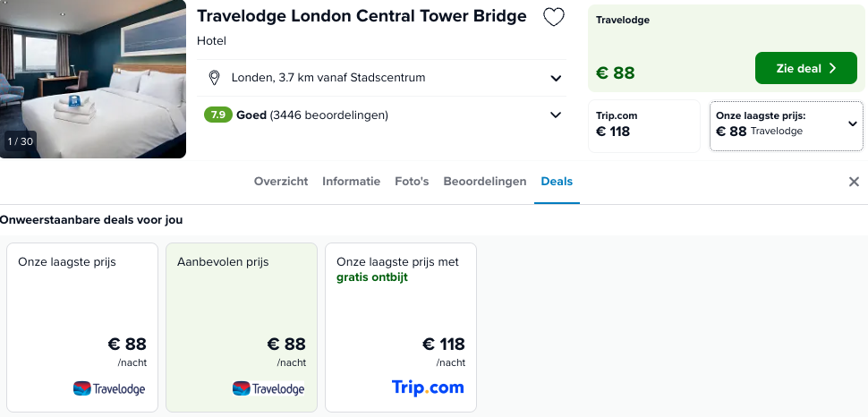Click the arrow inside Zie deal button
The width and height of the screenshot is (868, 417).
832,68
